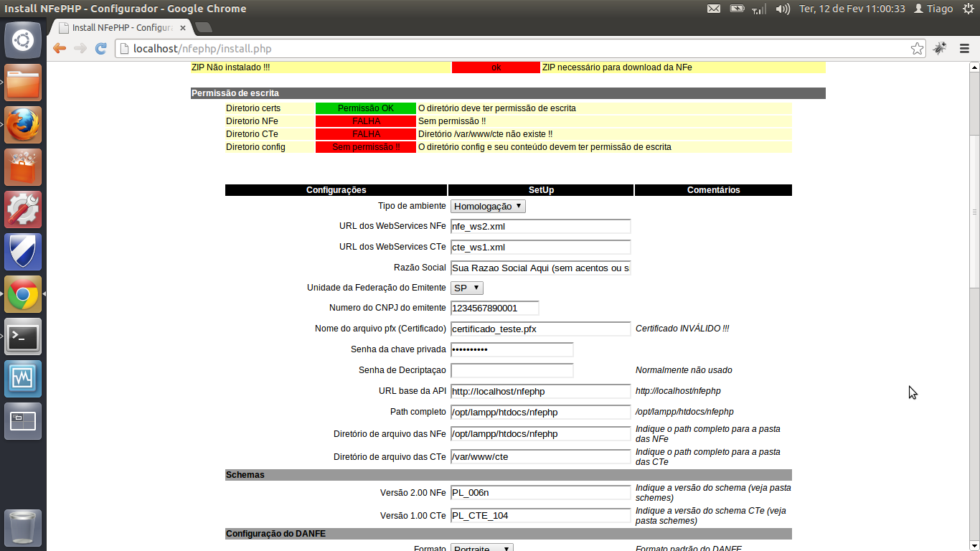Click Diretório /var/www/cte não existe message

pos(485,134)
